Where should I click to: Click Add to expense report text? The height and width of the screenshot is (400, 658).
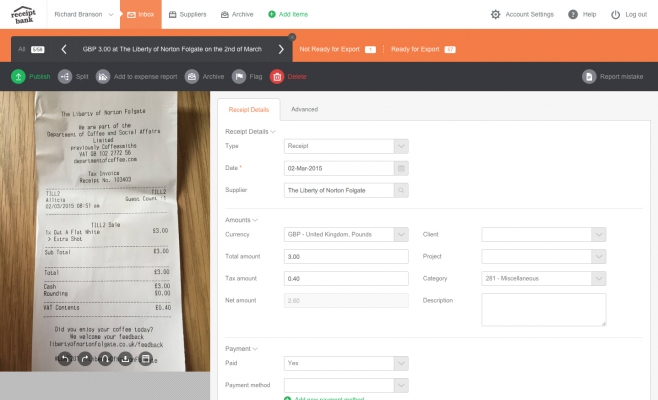point(145,76)
